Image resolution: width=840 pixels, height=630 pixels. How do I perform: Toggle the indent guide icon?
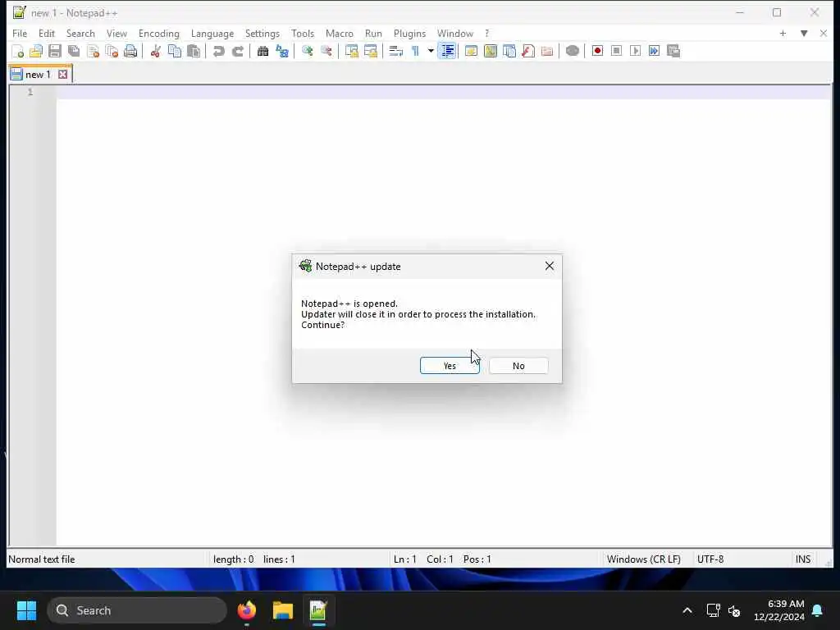tap(447, 51)
